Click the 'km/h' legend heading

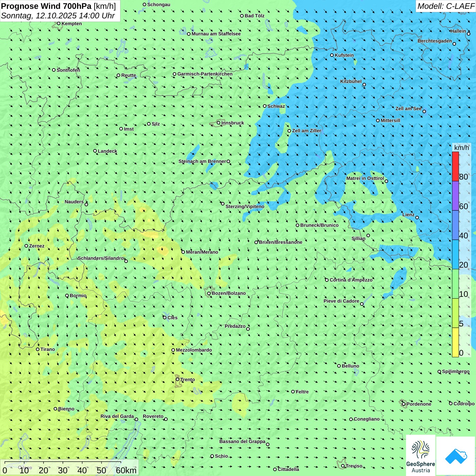pyautogui.click(x=461, y=148)
